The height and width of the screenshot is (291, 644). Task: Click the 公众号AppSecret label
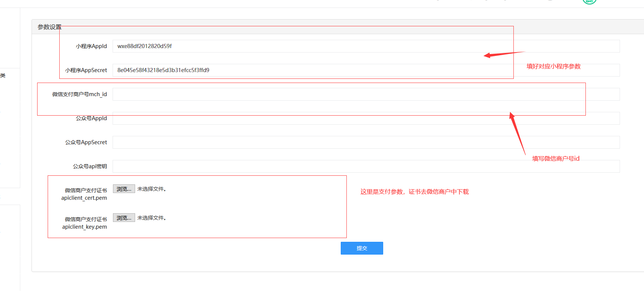pos(86,142)
